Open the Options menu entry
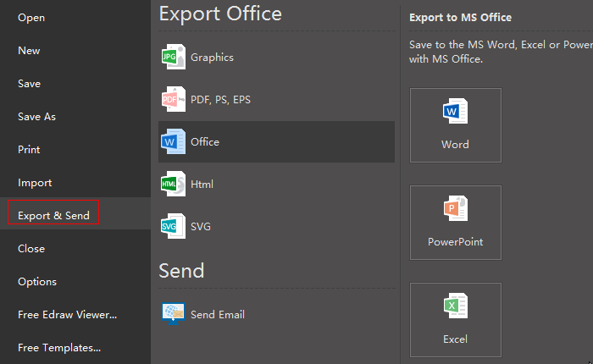593x364 pixels. point(37,282)
